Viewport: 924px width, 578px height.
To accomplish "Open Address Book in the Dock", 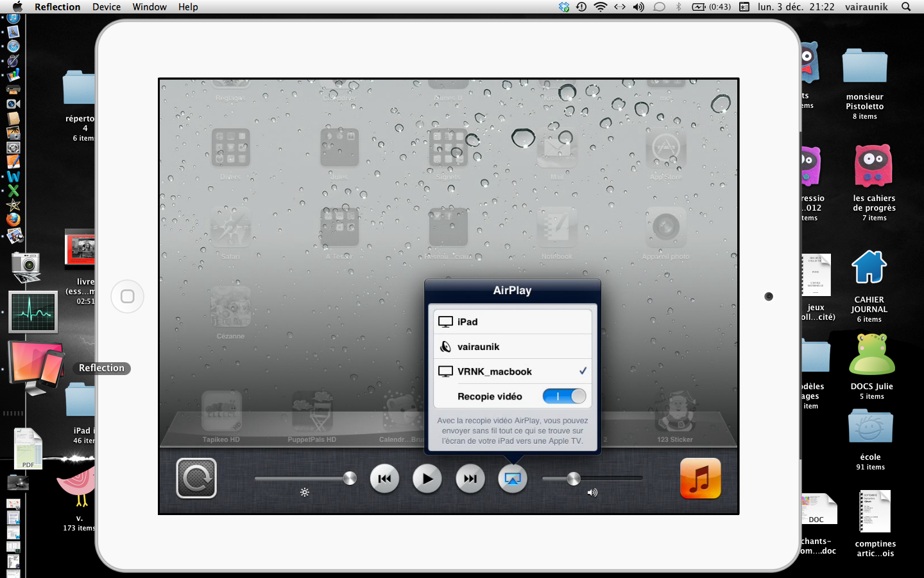I will click(13, 118).
